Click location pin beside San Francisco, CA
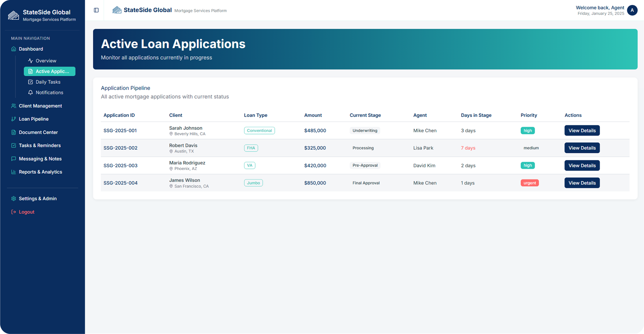The image size is (644, 334). click(171, 186)
